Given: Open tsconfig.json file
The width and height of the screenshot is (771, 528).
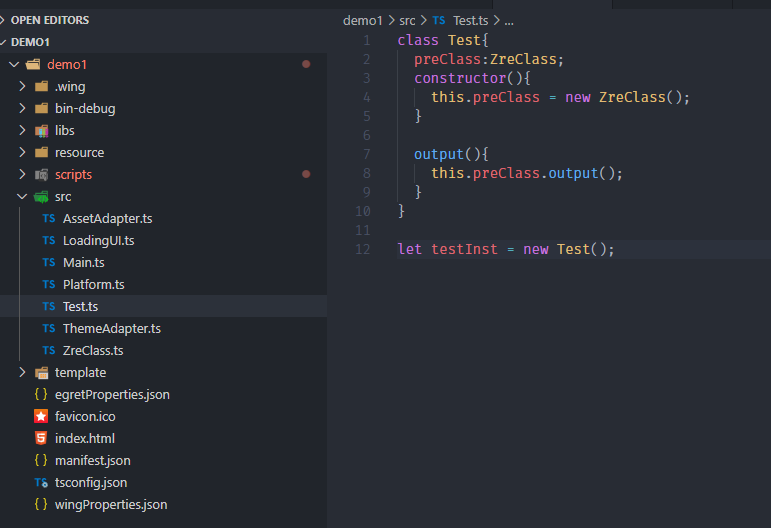Looking at the screenshot, I should (91, 482).
